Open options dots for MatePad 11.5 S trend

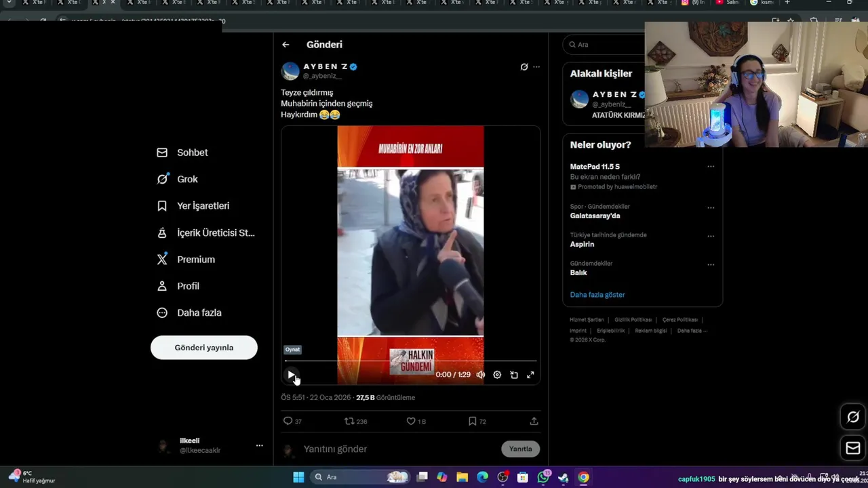pos(711,167)
